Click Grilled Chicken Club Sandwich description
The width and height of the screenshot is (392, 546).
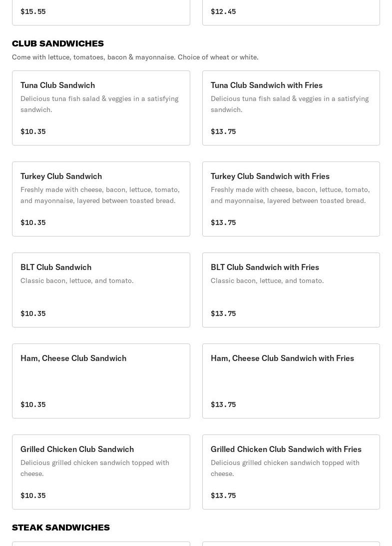(x=95, y=467)
